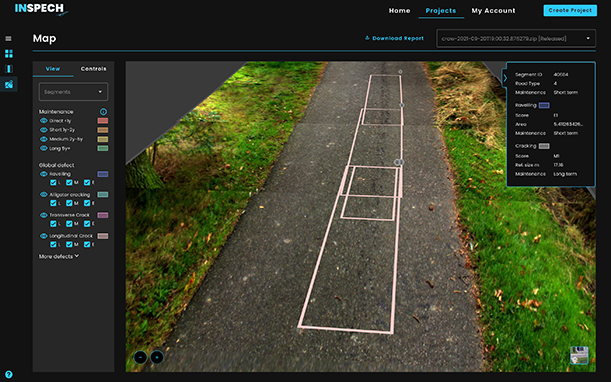The image size is (611, 382).
Task: Open My Account in top navigation
Action: coord(493,11)
